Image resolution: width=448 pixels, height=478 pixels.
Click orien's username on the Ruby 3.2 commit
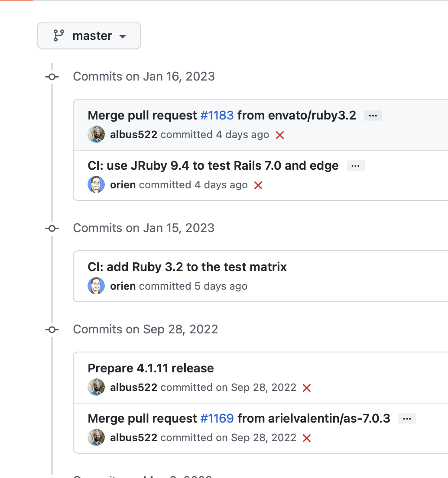click(x=123, y=286)
